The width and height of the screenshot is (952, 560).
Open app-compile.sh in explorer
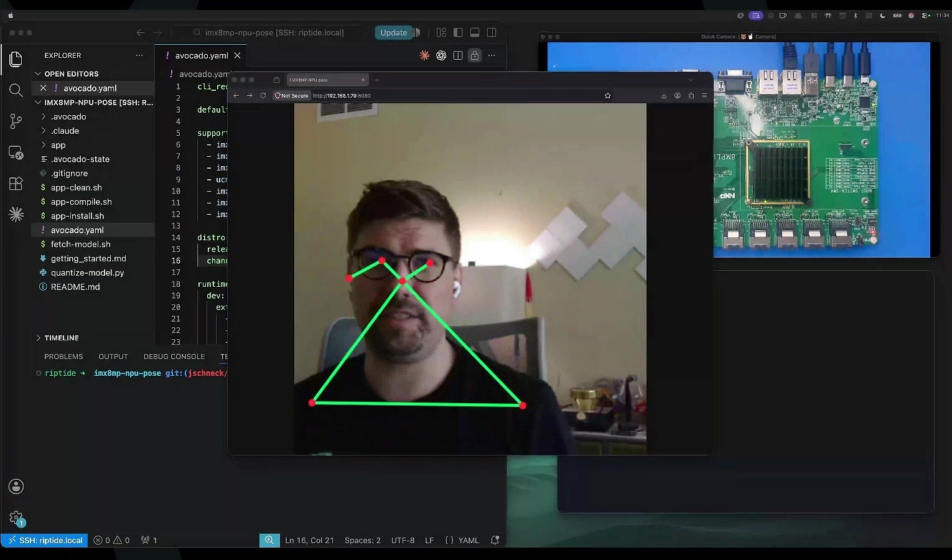pyautogui.click(x=82, y=202)
